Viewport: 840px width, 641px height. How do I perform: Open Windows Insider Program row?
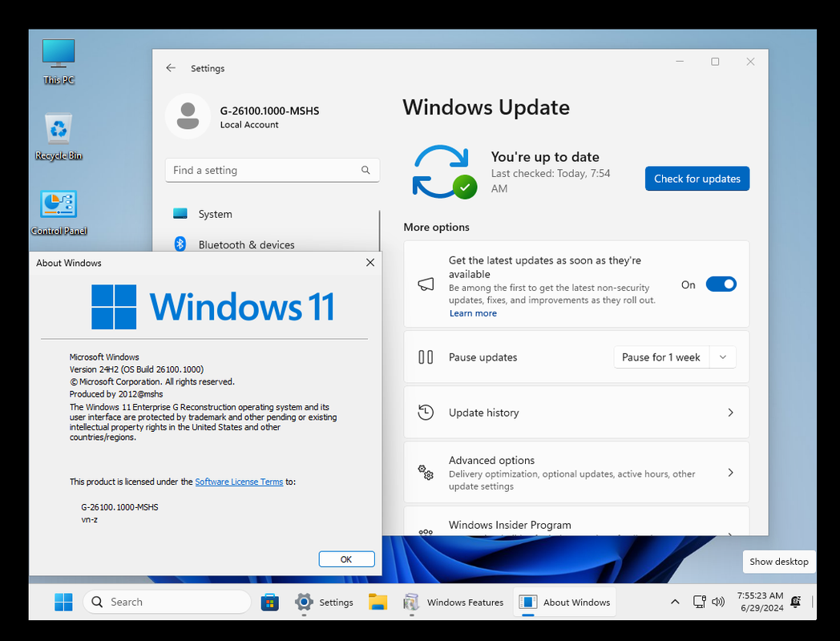click(576, 521)
